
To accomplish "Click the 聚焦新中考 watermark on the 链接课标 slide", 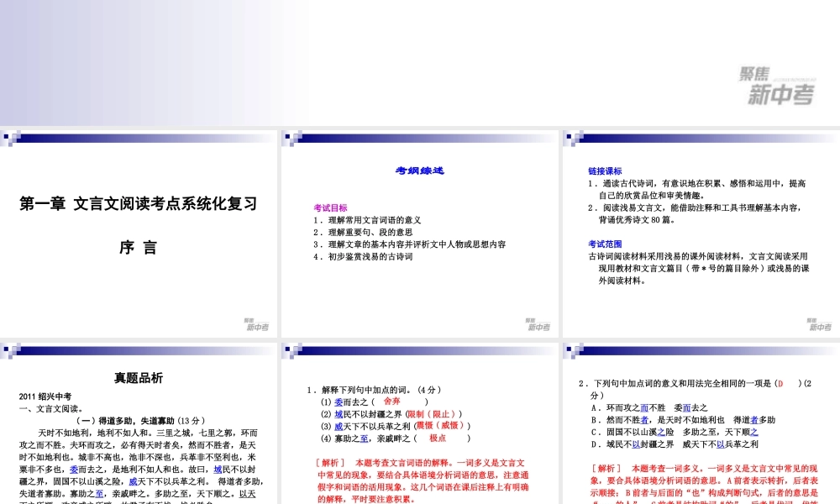I will point(819,323).
